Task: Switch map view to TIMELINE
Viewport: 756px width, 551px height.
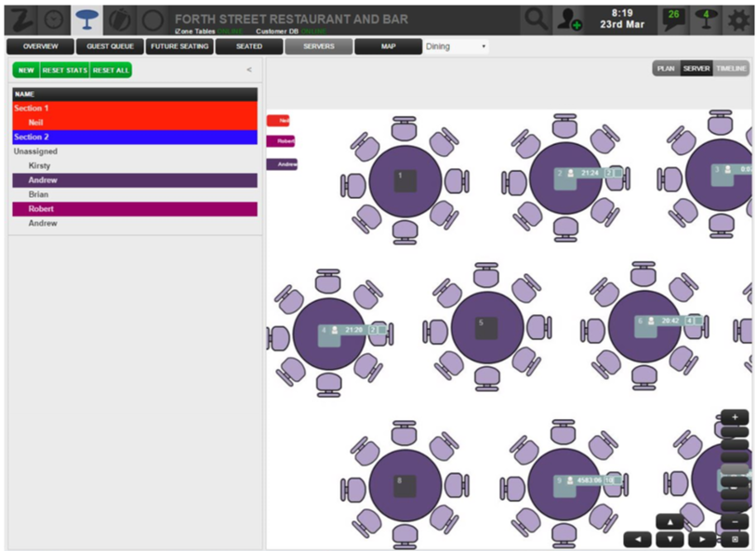Action: [x=731, y=69]
